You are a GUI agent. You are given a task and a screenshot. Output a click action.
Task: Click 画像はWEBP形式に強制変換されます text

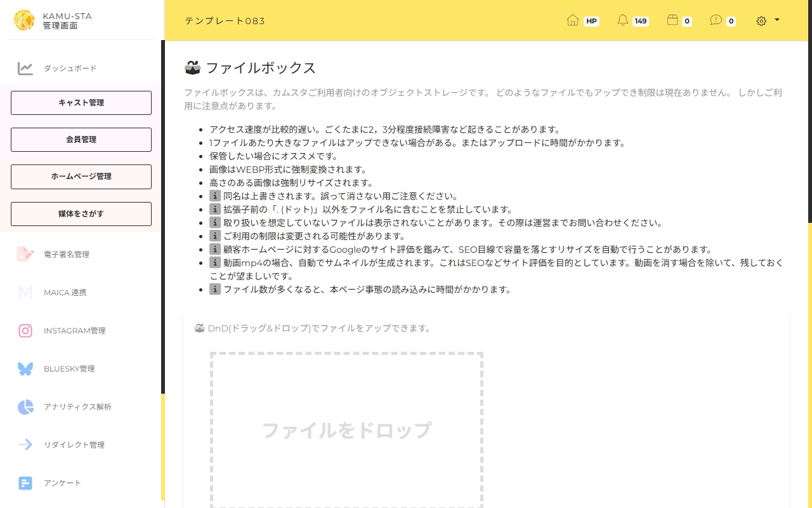[288, 170]
